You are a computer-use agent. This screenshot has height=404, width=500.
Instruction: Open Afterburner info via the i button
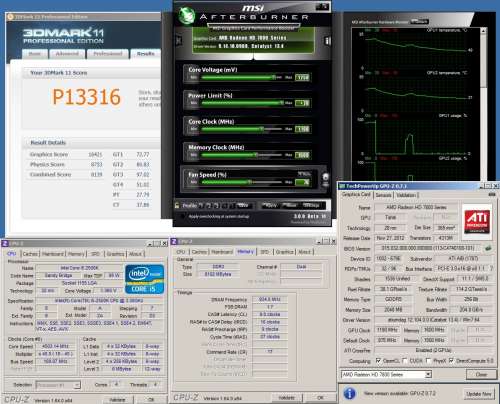327,41
